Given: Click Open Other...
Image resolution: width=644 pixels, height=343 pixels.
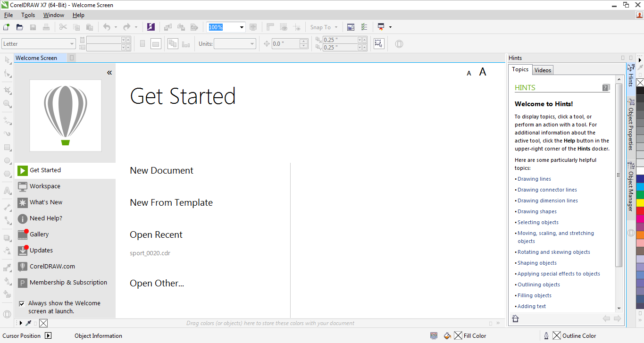Looking at the screenshot, I should (x=157, y=284).
